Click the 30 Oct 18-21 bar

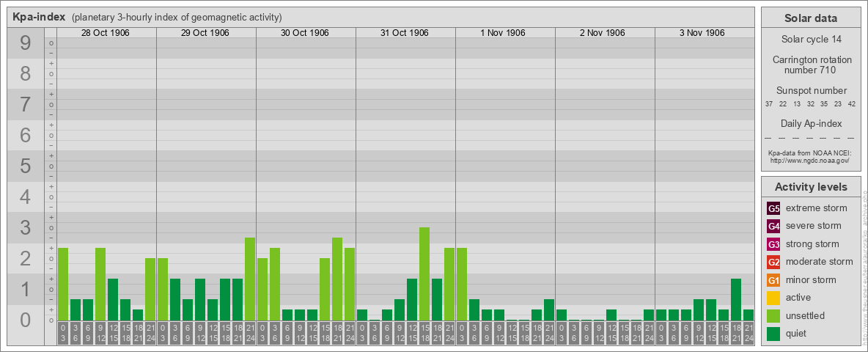point(337,279)
